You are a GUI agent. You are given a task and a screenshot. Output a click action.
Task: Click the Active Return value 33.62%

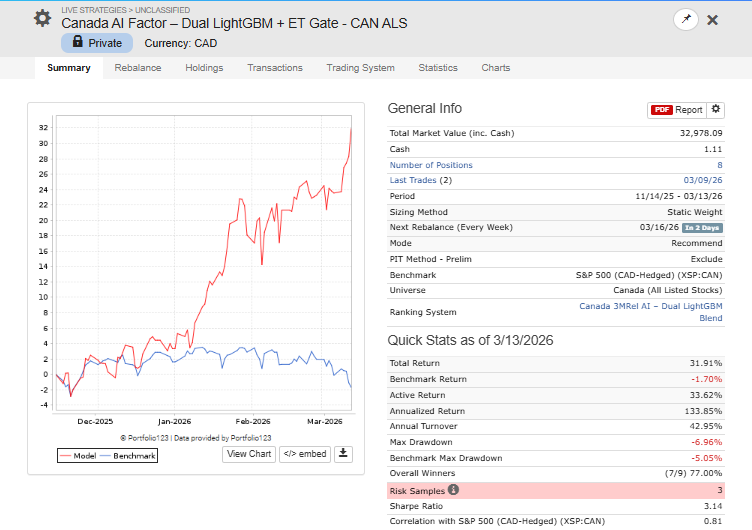coord(706,395)
